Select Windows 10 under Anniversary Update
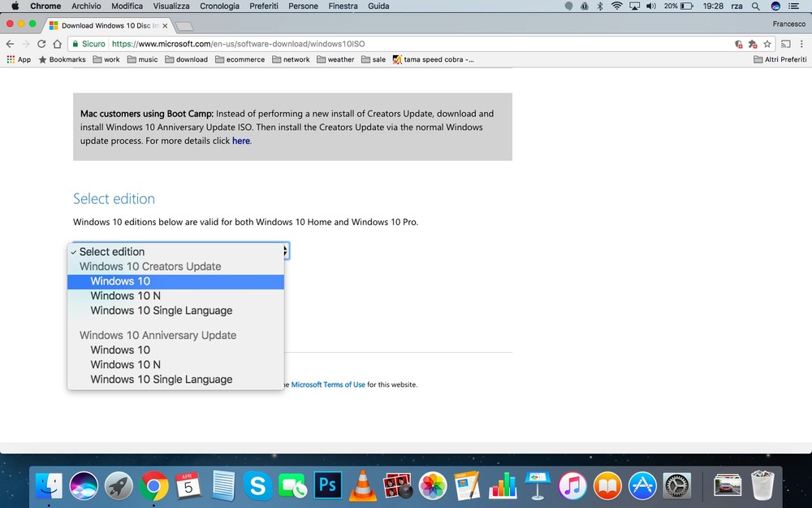This screenshot has height=508, width=812. click(120, 350)
